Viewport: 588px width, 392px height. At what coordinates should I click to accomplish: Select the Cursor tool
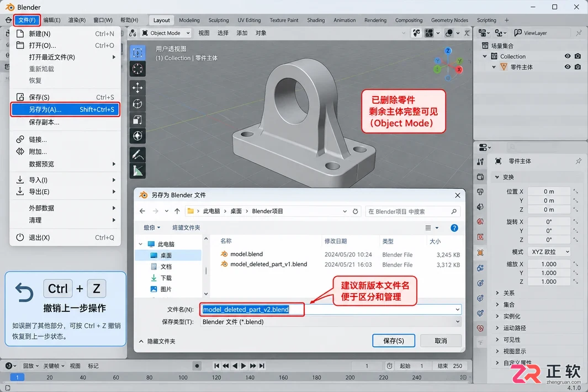tap(137, 68)
